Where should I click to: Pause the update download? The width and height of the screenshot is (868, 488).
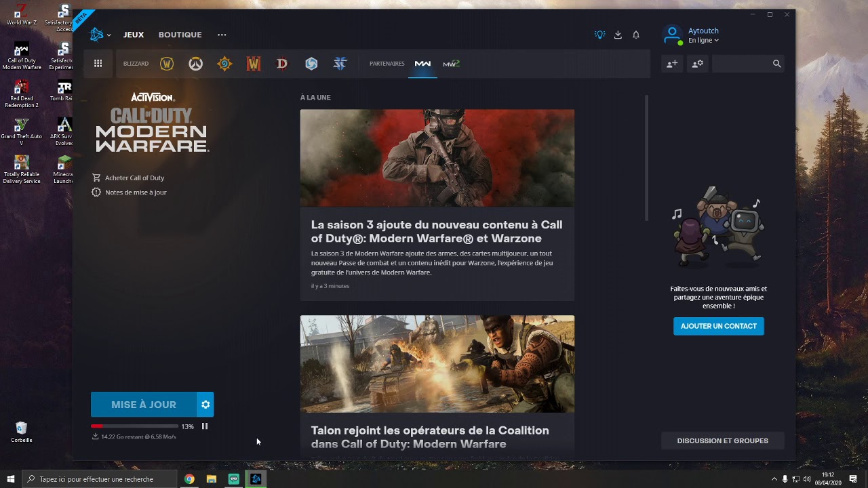[x=205, y=426]
